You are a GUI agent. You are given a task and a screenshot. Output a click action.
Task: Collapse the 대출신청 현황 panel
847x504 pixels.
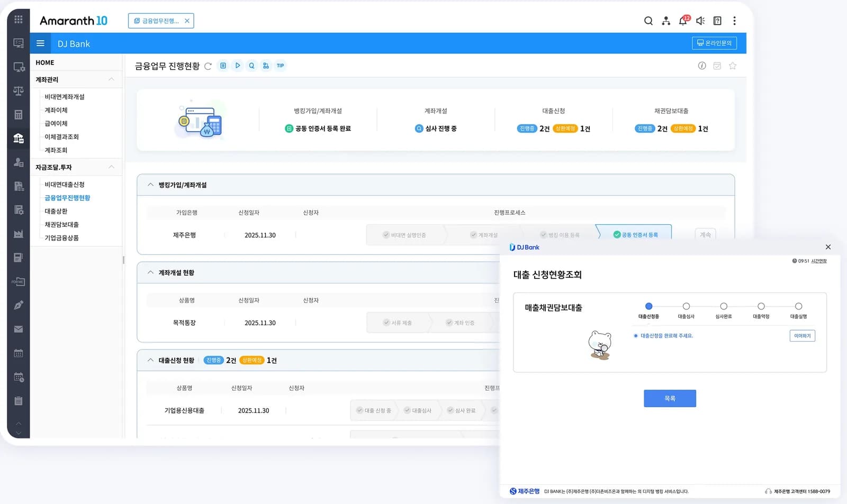coord(150,360)
